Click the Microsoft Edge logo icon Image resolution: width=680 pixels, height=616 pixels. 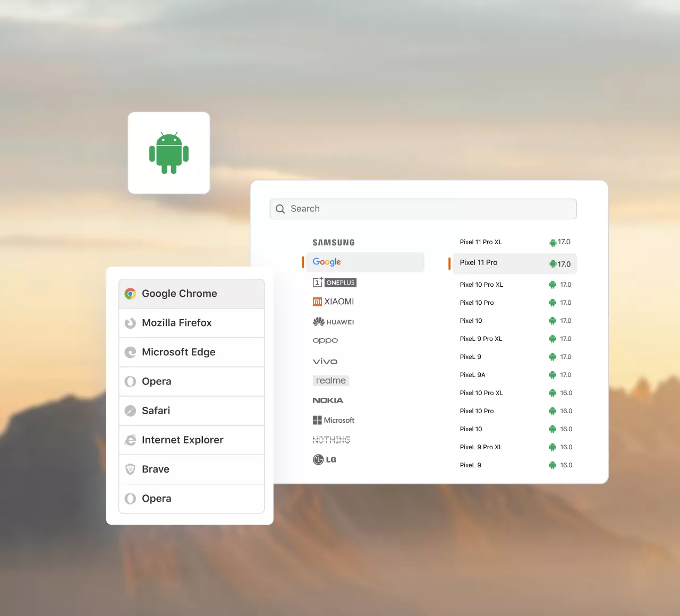(x=130, y=352)
